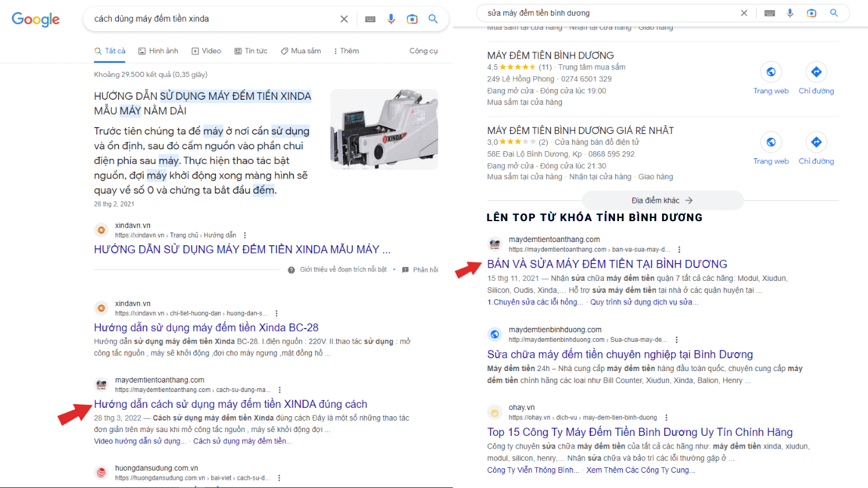Clear the "cách dùng máy đếm tiền xinda" query

(x=344, y=19)
